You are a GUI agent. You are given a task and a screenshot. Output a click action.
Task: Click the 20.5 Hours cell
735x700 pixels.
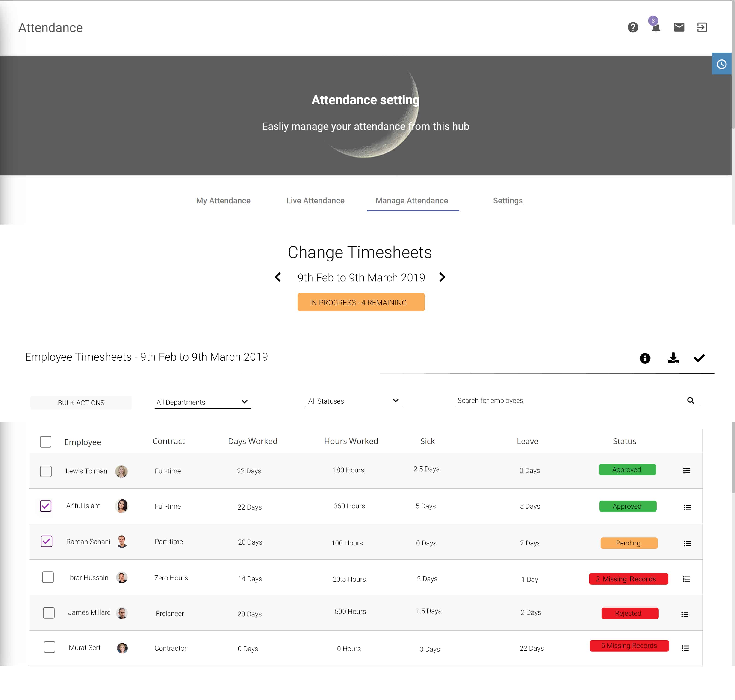point(349,580)
